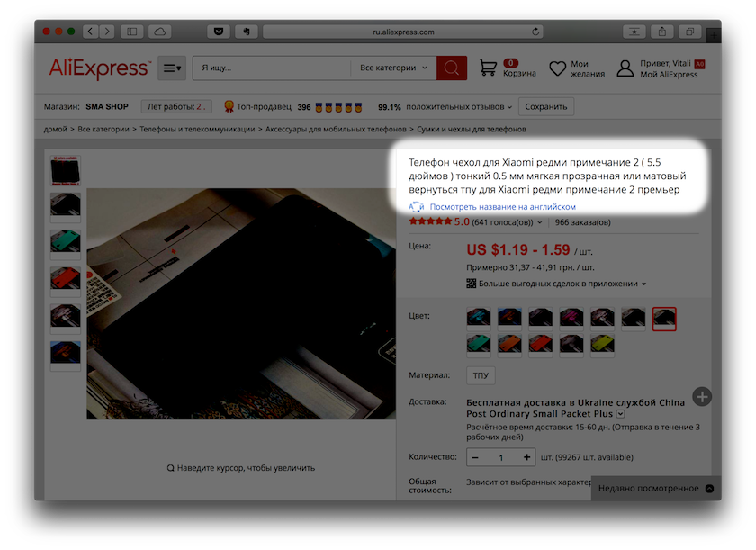Viewport: 756px width, 550px height.
Task: Decrease quantity with minus button
Action: (x=475, y=457)
